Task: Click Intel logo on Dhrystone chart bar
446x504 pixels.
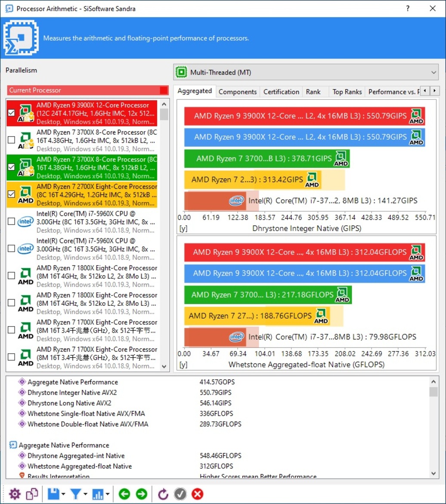Action: coord(236,201)
